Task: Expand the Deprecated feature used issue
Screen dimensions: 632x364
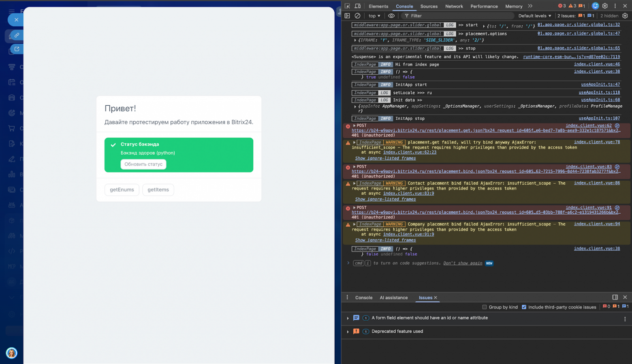Action: (348, 332)
